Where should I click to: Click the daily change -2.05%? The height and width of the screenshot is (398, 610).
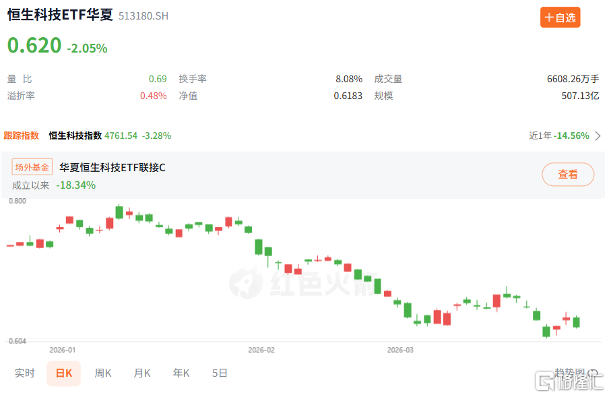point(87,48)
